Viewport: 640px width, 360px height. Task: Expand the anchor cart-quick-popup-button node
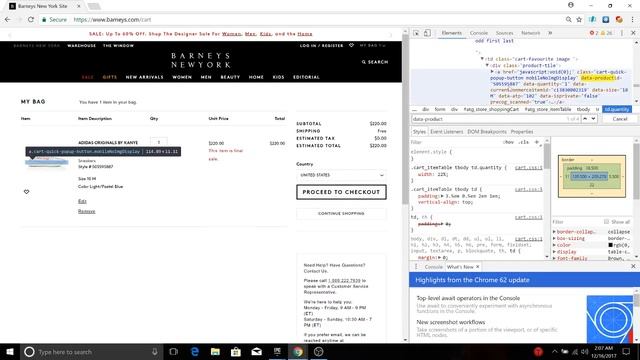coord(492,72)
